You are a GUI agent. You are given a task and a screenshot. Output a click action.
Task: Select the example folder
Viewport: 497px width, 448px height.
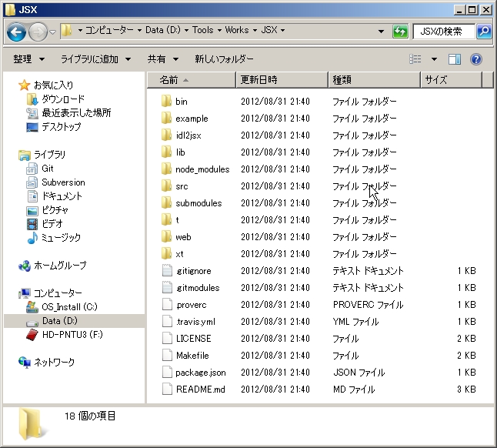(192, 119)
